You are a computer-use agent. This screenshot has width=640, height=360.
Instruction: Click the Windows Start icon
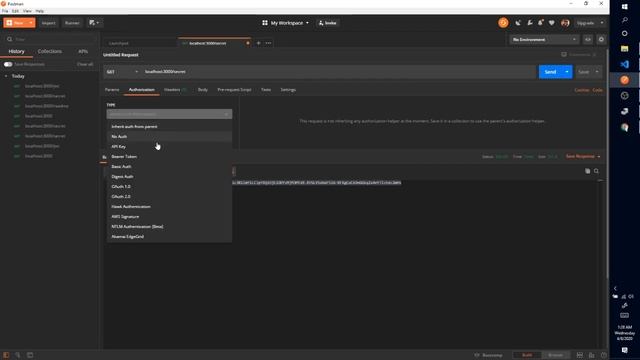point(624,7)
